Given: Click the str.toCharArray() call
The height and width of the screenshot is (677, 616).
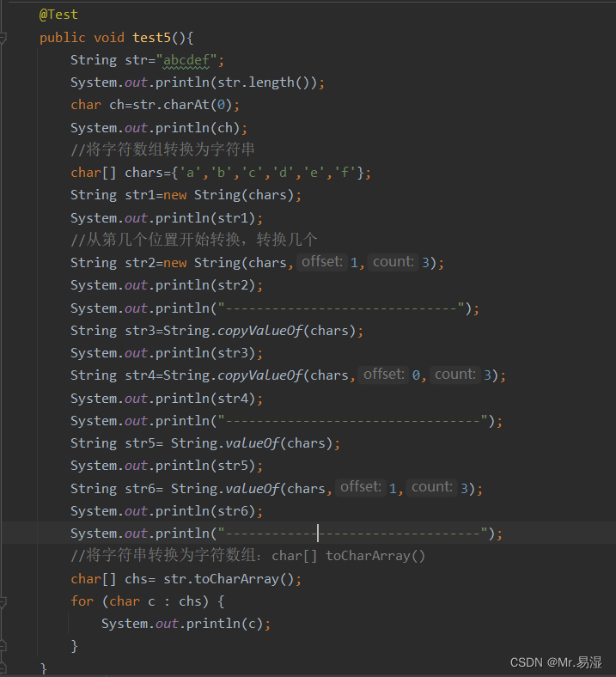Looking at the screenshot, I should pyautogui.click(x=229, y=579).
